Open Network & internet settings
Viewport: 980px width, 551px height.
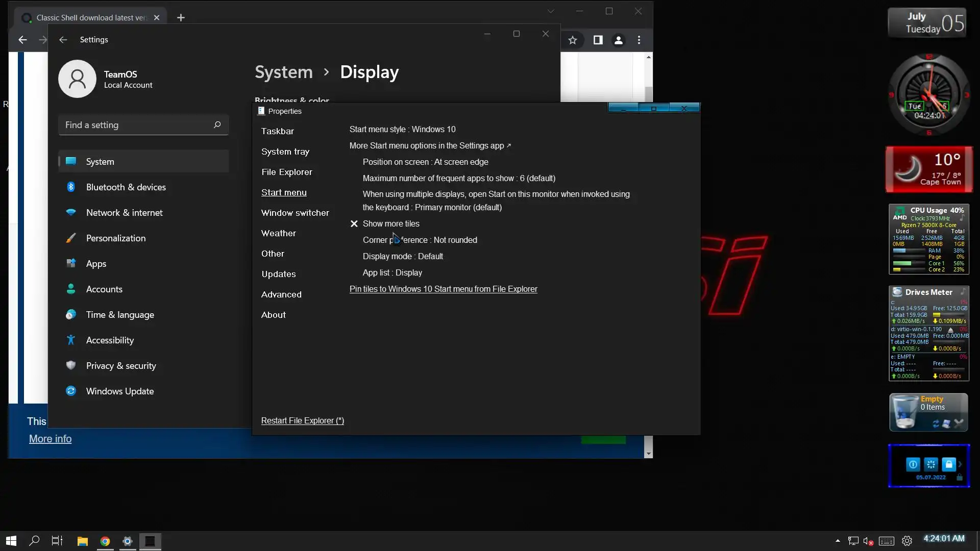(124, 213)
